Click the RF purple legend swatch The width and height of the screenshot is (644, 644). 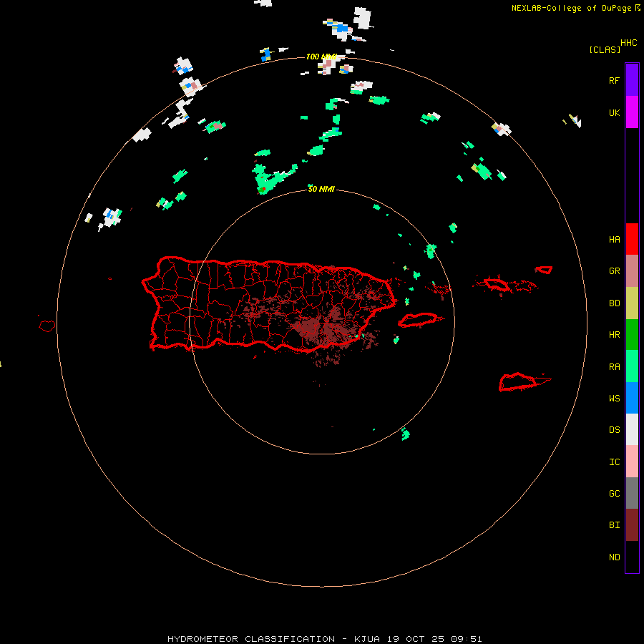click(x=632, y=79)
